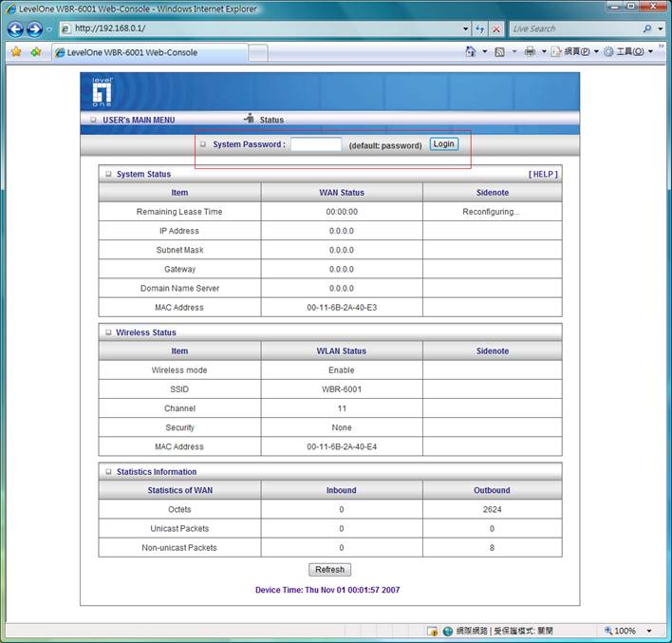Screen dimensions: 672x643
Task: Click the Print icon in toolbar
Action: [x=531, y=51]
